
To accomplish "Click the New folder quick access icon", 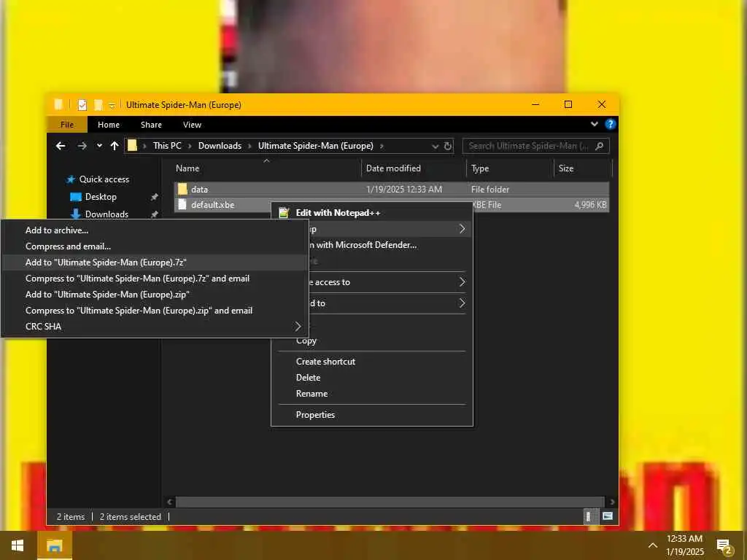I will [x=98, y=105].
